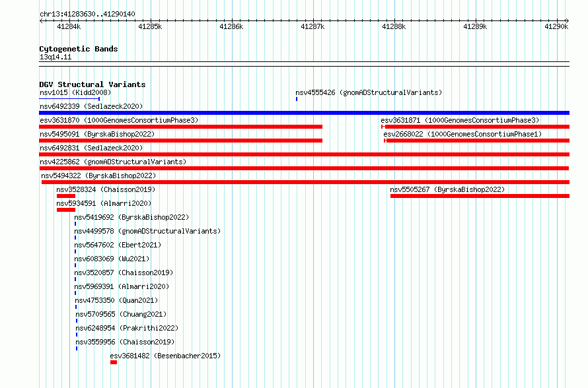Click the Cytogenetic Bands track title
588x388 pixels.
pos(79,49)
